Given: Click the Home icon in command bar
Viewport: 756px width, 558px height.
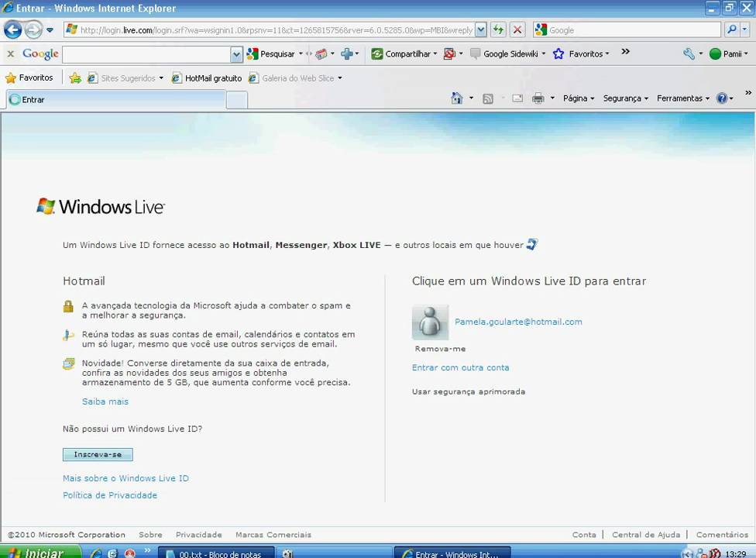Looking at the screenshot, I should [456, 98].
